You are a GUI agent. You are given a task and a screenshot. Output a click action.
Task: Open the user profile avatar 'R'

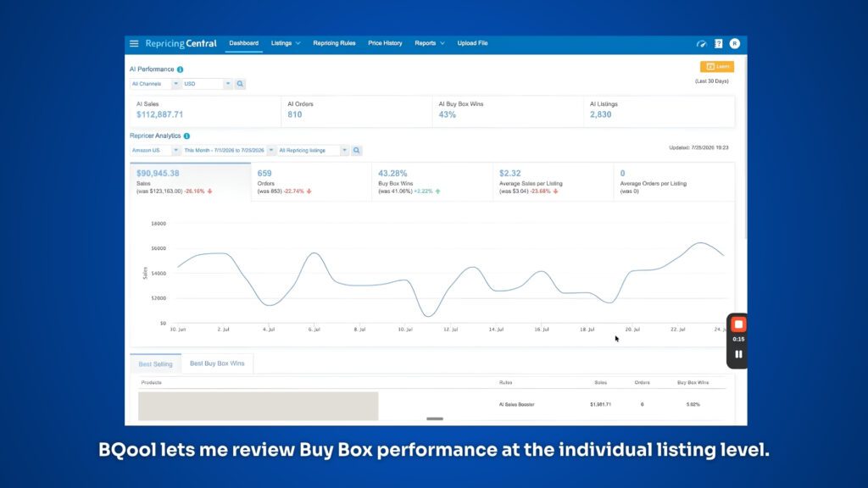pyautogui.click(x=735, y=44)
